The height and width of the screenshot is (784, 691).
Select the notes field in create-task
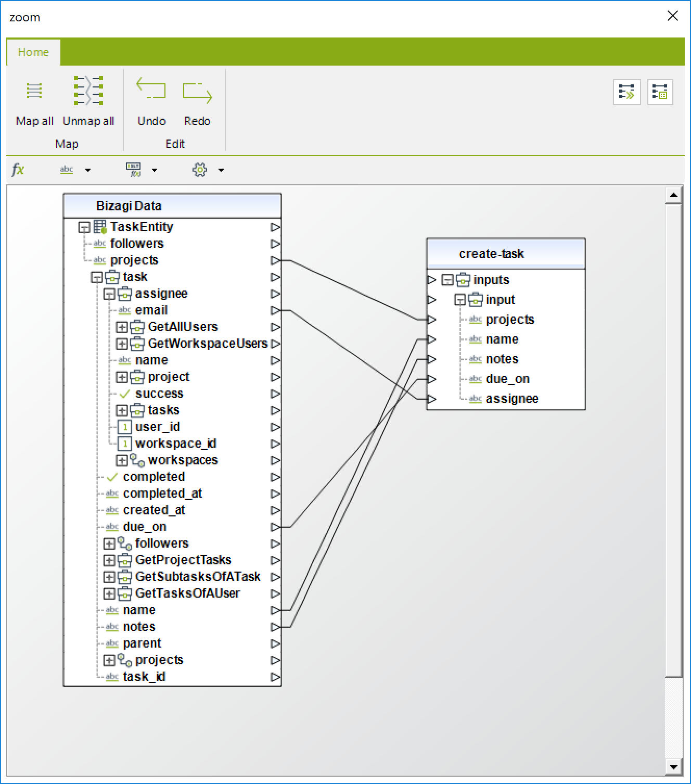click(502, 359)
